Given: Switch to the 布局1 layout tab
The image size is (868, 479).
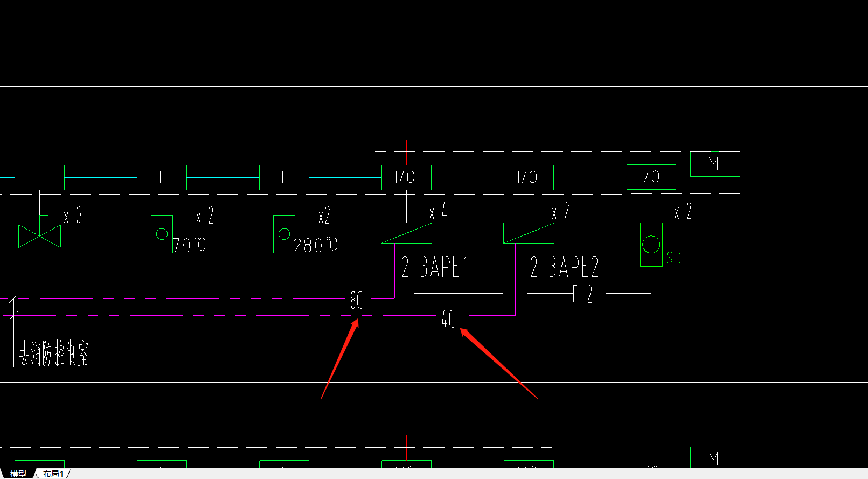Looking at the screenshot, I should [53, 474].
